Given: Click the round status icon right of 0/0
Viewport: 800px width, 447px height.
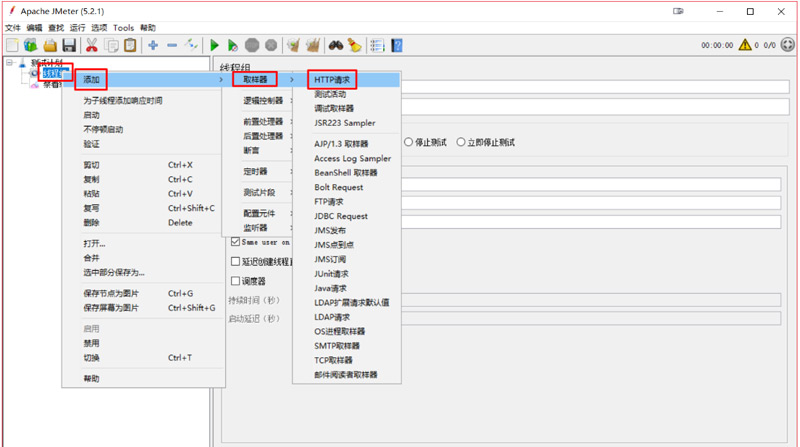Looking at the screenshot, I should pyautogui.click(x=788, y=45).
